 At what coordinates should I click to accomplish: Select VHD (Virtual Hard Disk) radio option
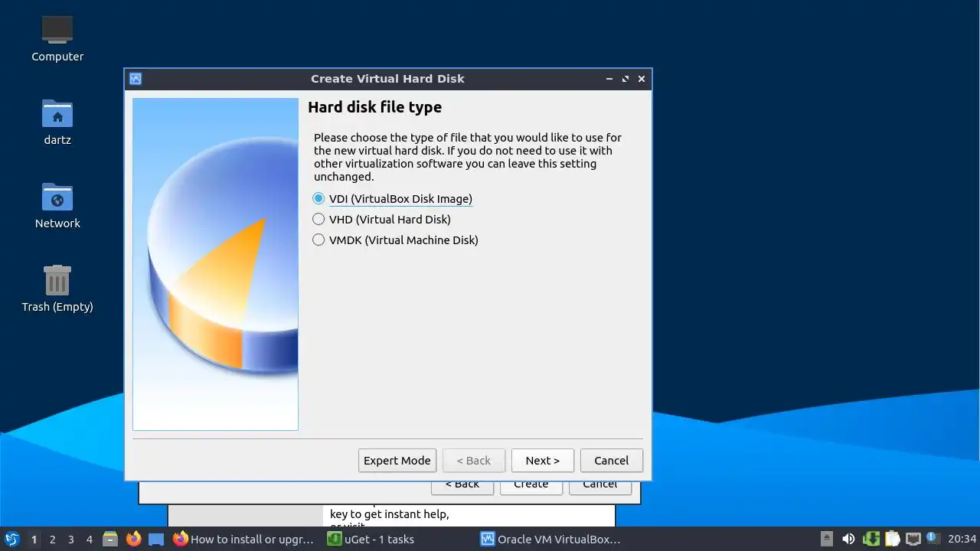click(x=382, y=220)
